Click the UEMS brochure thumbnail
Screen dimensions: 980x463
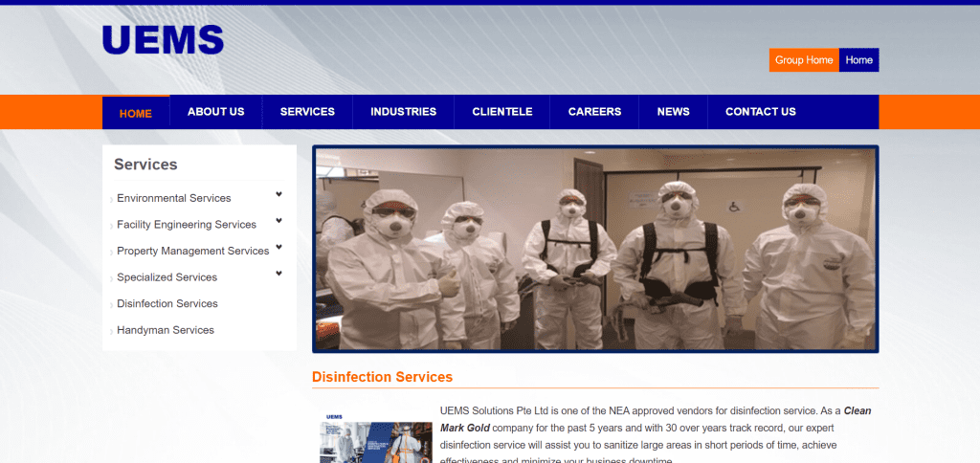(375, 437)
